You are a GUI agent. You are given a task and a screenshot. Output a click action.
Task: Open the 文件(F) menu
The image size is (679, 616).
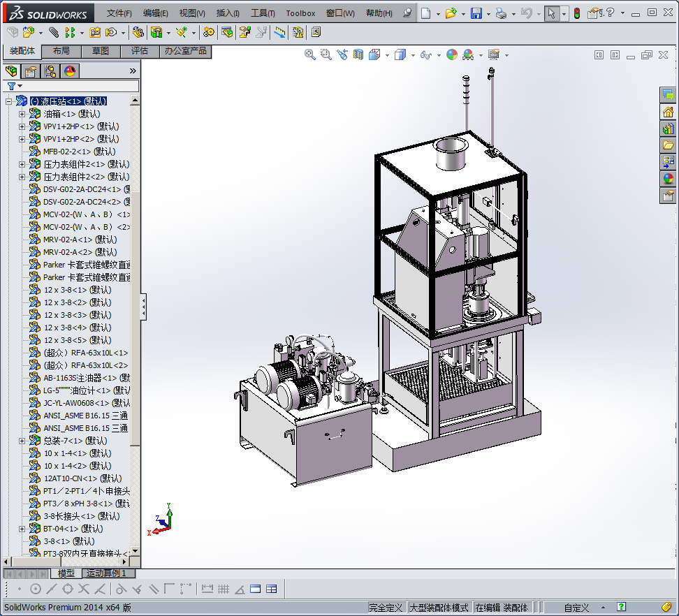point(119,13)
